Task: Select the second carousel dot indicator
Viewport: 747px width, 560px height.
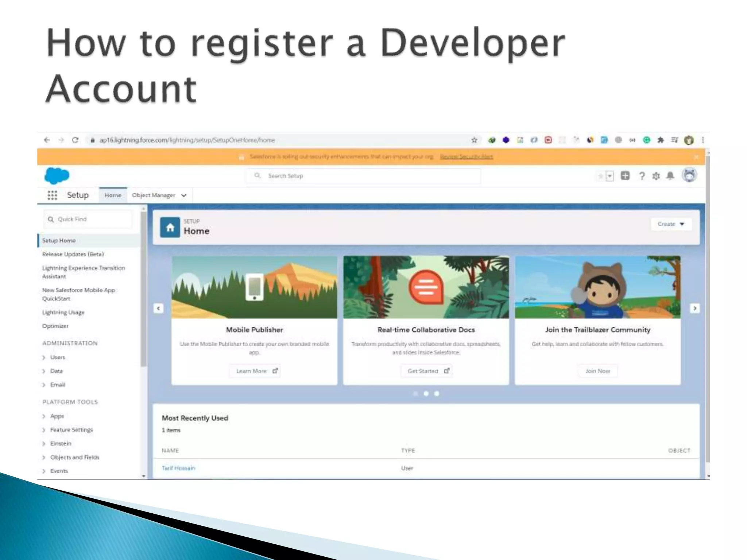Action: 426,393
